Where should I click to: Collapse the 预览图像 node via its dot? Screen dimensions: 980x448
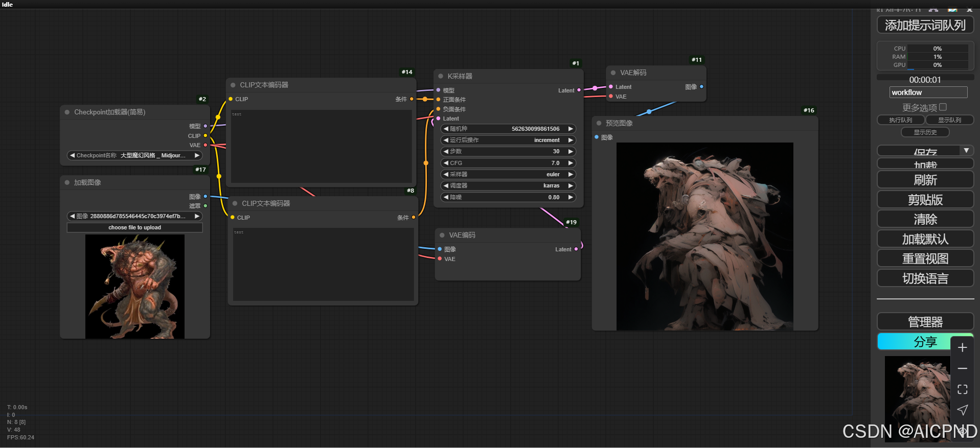(x=599, y=123)
